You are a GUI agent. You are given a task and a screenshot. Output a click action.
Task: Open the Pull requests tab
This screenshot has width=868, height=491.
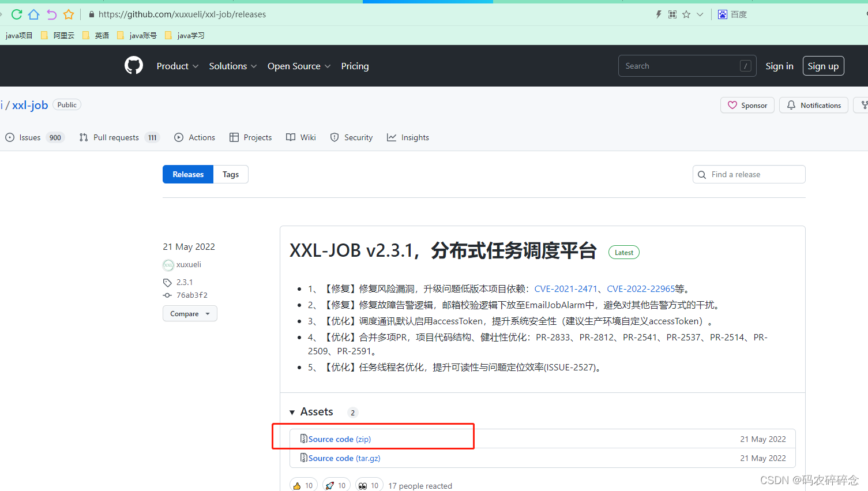coord(119,137)
